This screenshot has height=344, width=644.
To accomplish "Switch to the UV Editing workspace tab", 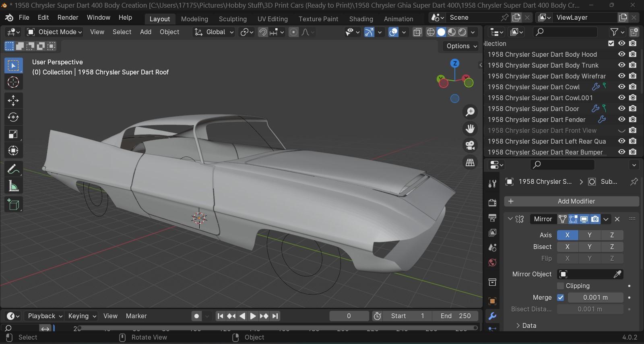I will coord(272,19).
